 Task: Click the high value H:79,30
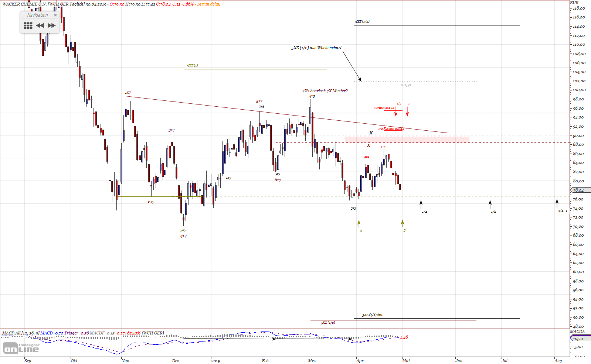click(133, 4)
